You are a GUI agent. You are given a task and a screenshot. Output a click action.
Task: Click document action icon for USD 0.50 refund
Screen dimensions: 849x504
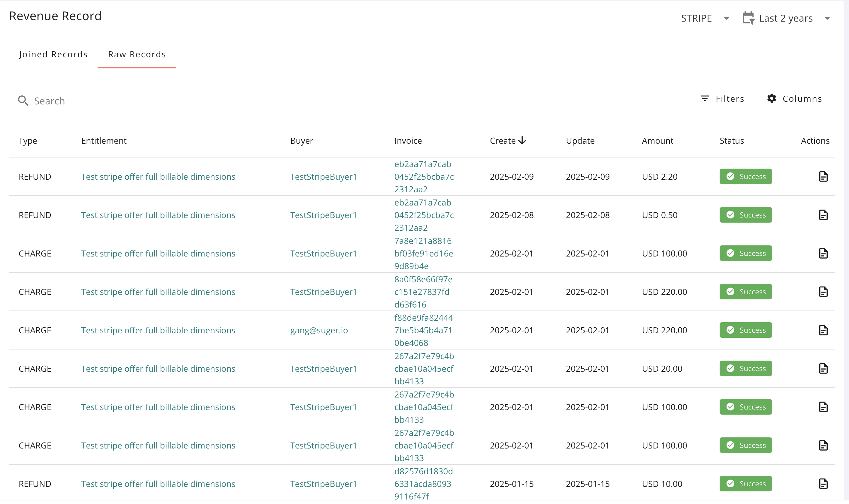click(823, 215)
